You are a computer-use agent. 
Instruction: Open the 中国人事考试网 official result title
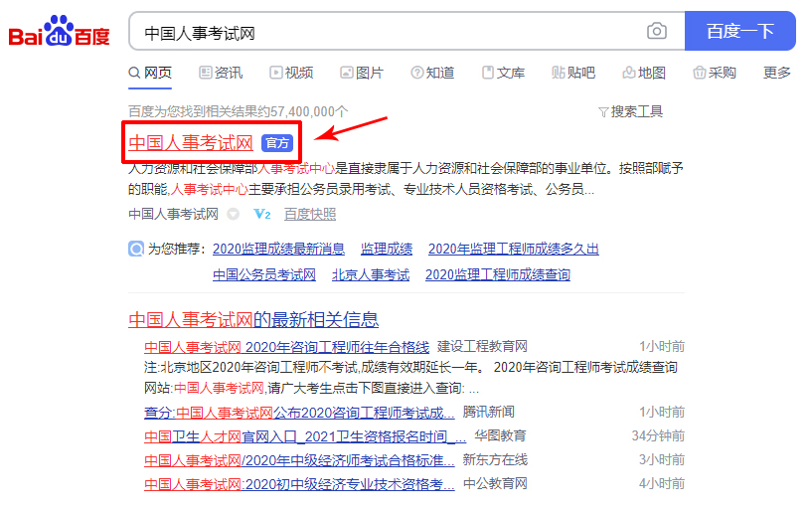[x=191, y=143]
